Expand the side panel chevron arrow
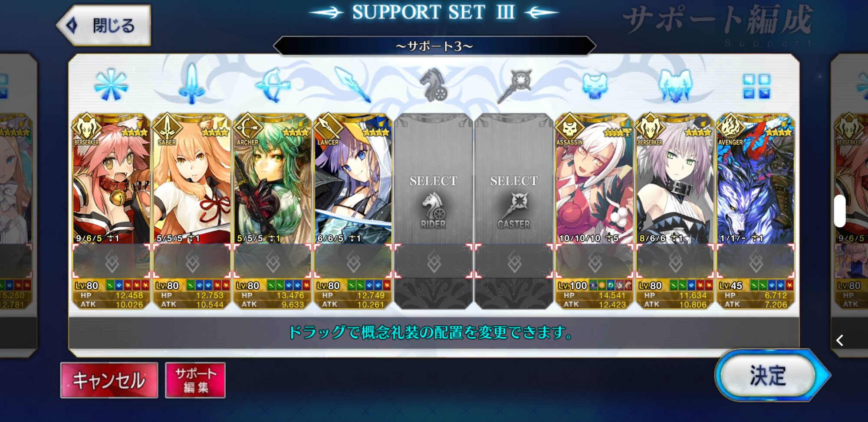The image size is (868, 422). 840,340
